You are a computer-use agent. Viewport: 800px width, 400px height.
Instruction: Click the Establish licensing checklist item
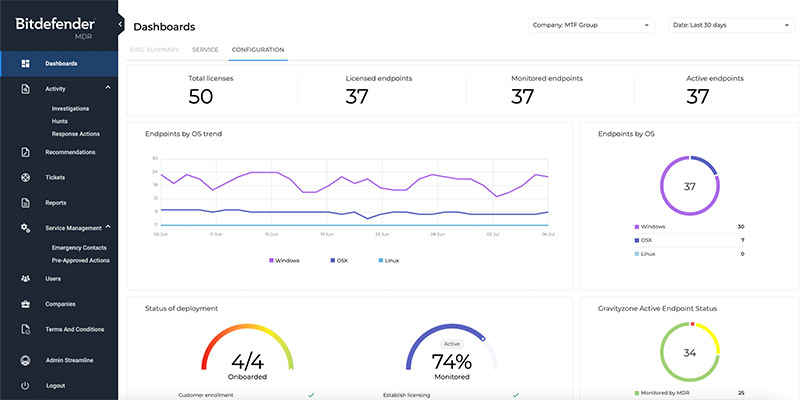(452, 395)
